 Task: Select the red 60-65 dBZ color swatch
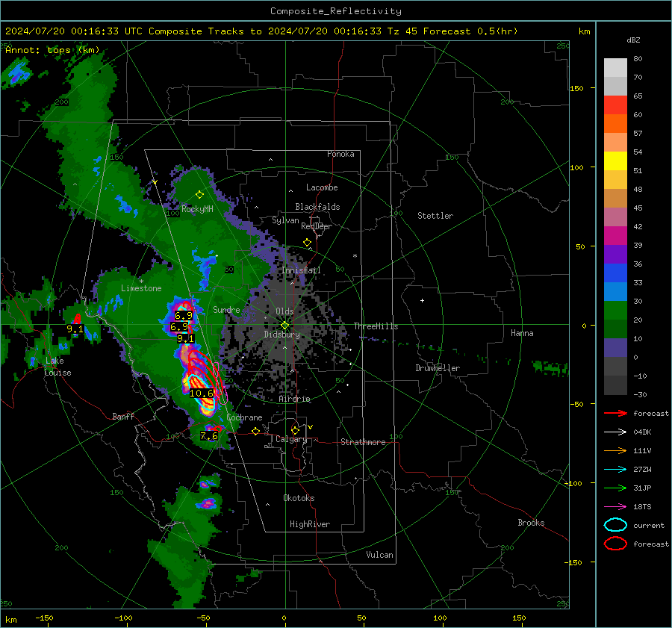(x=615, y=105)
